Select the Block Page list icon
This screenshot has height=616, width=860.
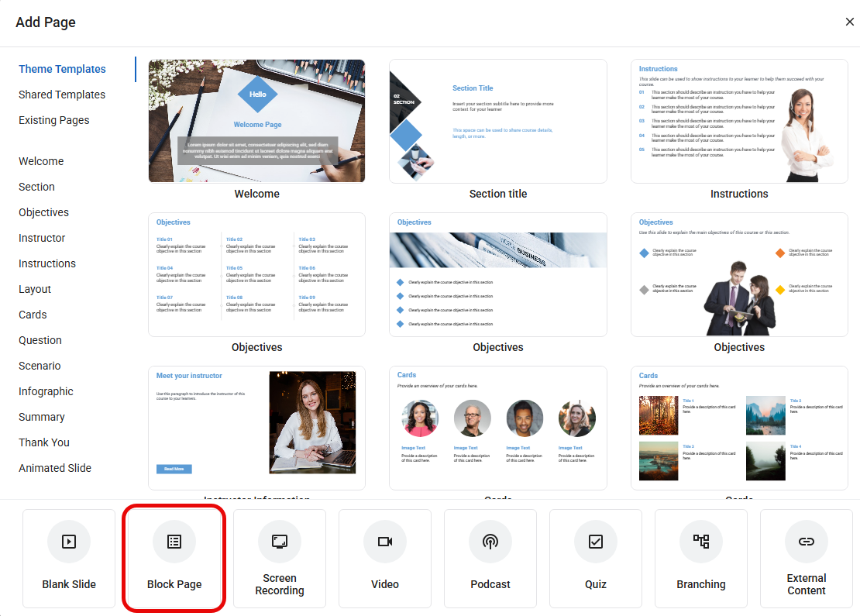(174, 542)
